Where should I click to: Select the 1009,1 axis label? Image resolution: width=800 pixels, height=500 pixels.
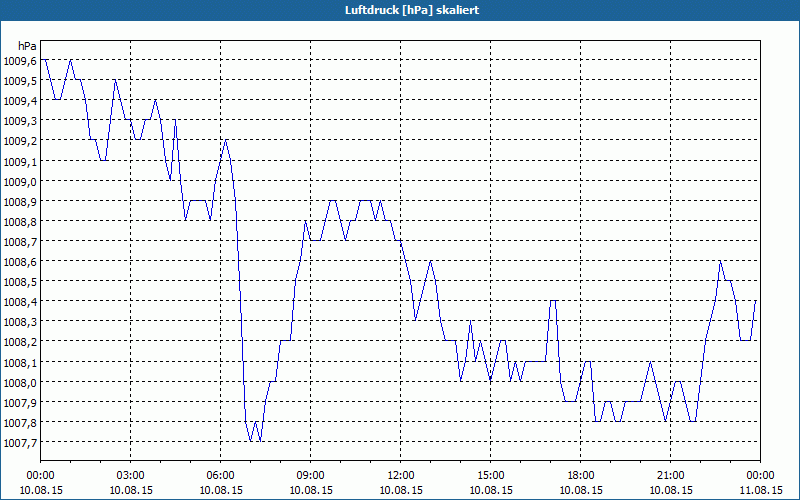click(x=20, y=162)
